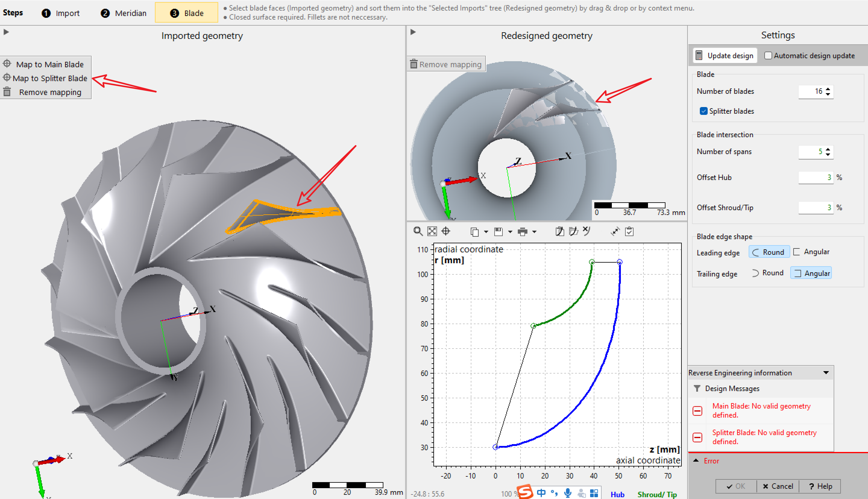Increase Number of blades stepper

(828, 89)
